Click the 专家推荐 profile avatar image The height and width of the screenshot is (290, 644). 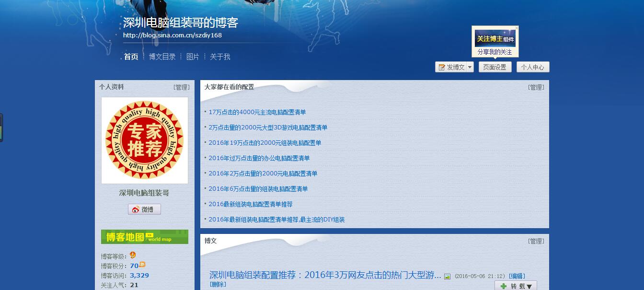click(144, 140)
